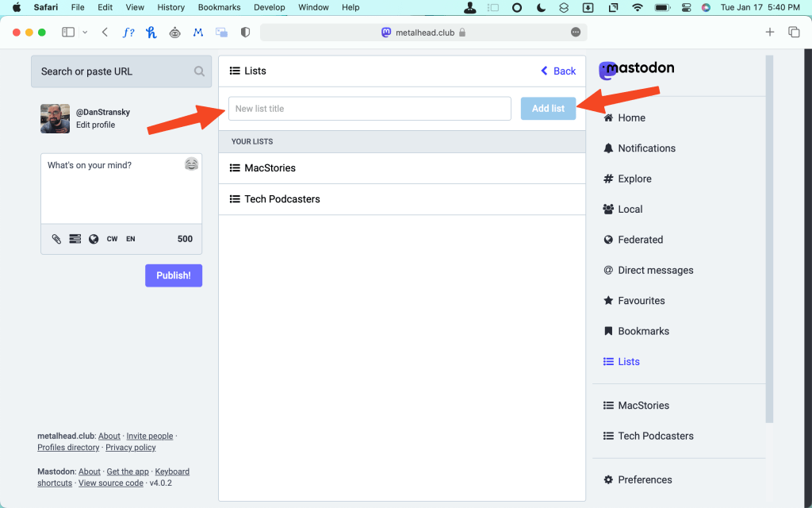Open the Develop menu
This screenshot has height=508, width=812.
coord(269,7)
